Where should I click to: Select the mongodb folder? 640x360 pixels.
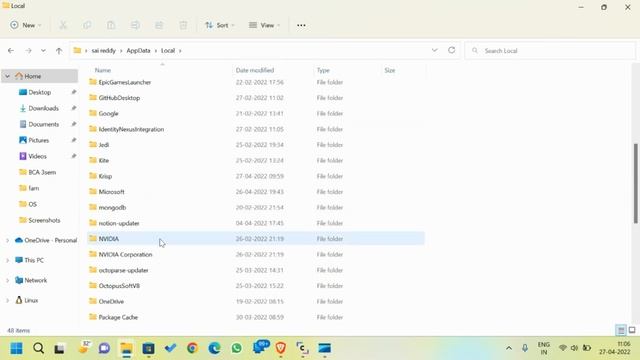point(112,207)
